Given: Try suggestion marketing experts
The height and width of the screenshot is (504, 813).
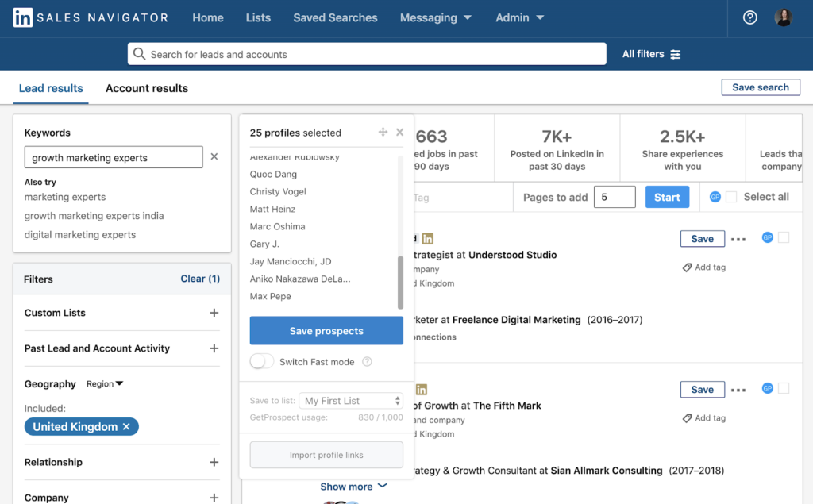Looking at the screenshot, I should click(65, 197).
